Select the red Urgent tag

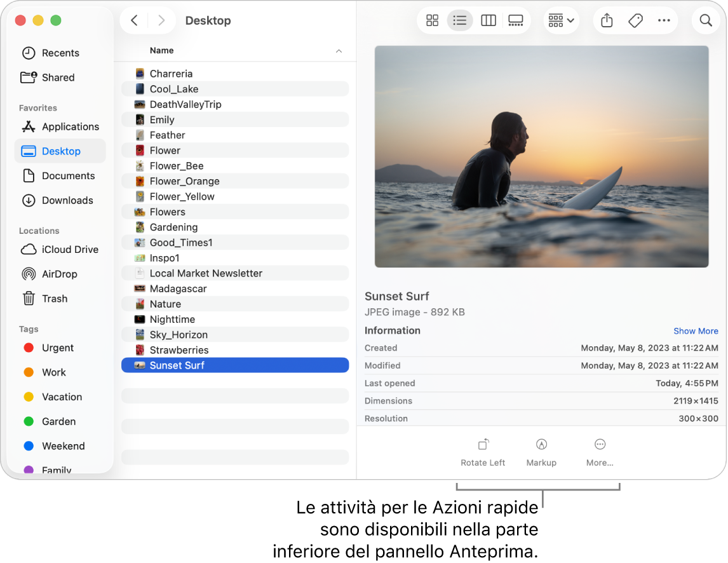click(57, 348)
